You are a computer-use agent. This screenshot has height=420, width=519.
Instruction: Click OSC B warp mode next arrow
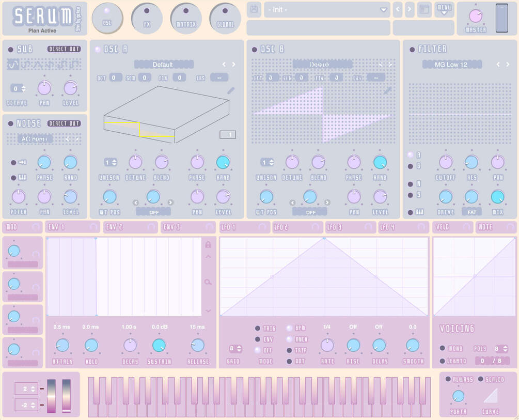327,203
